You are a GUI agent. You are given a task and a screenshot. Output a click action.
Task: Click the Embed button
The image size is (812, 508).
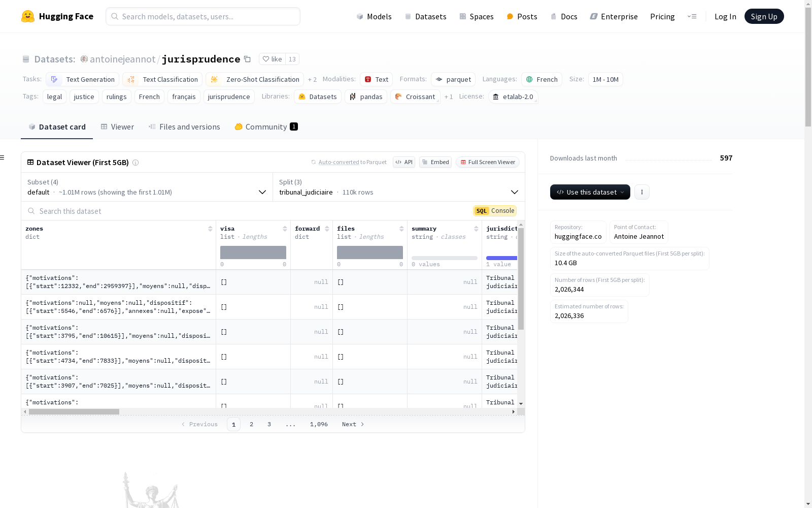pos(435,162)
